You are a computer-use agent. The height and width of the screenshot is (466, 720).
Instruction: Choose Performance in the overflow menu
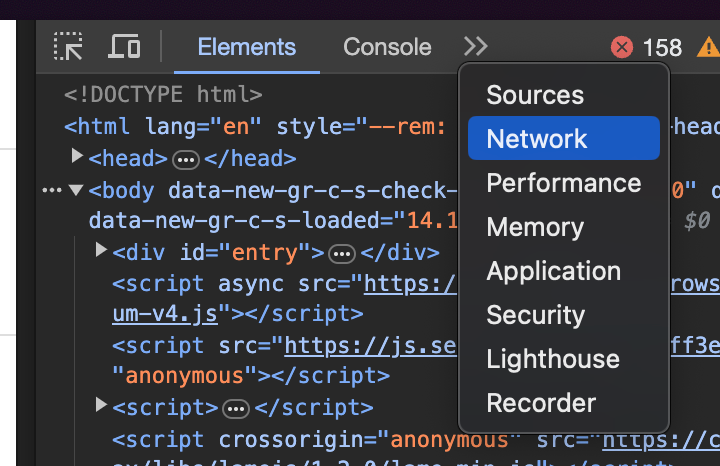coord(563,183)
